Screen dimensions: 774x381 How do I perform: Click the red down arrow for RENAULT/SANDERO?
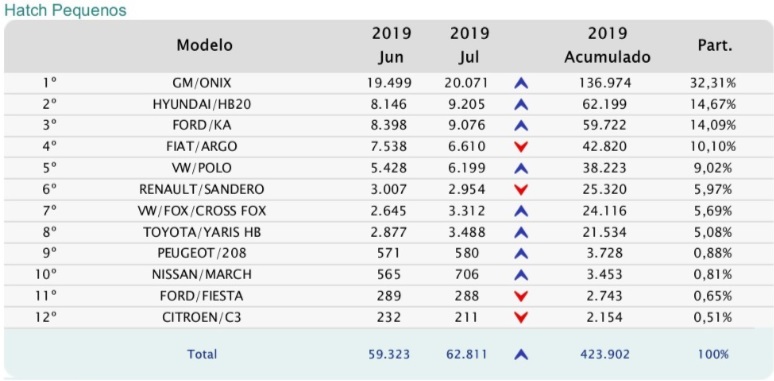521,190
